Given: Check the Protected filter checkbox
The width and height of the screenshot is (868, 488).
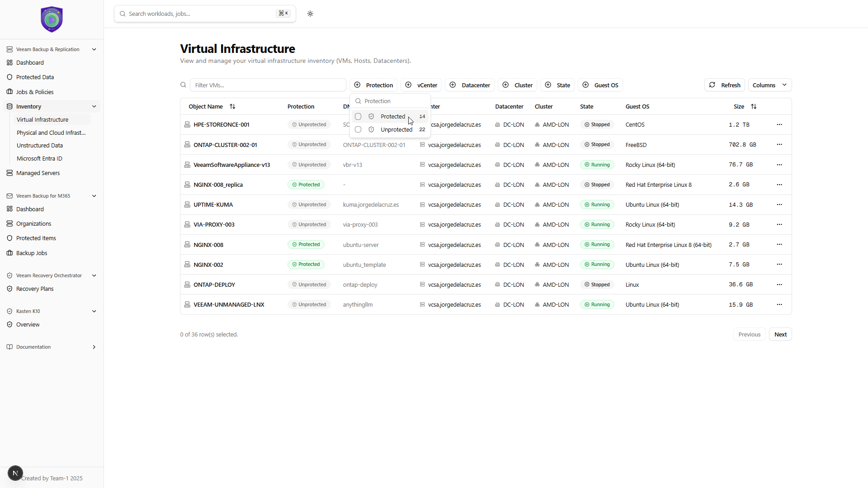Looking at the screenshot, I should pyautogui.click(x=358, y=117).
